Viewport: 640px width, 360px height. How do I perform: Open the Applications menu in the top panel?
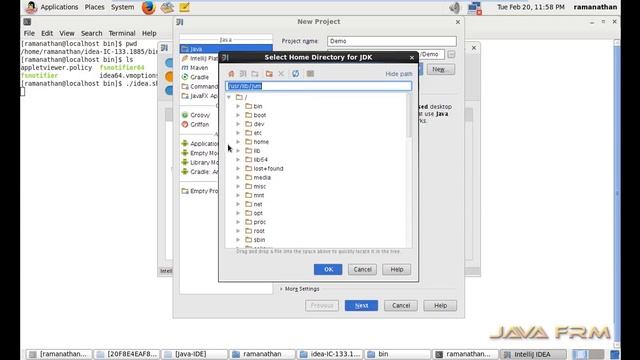[59, 7]
